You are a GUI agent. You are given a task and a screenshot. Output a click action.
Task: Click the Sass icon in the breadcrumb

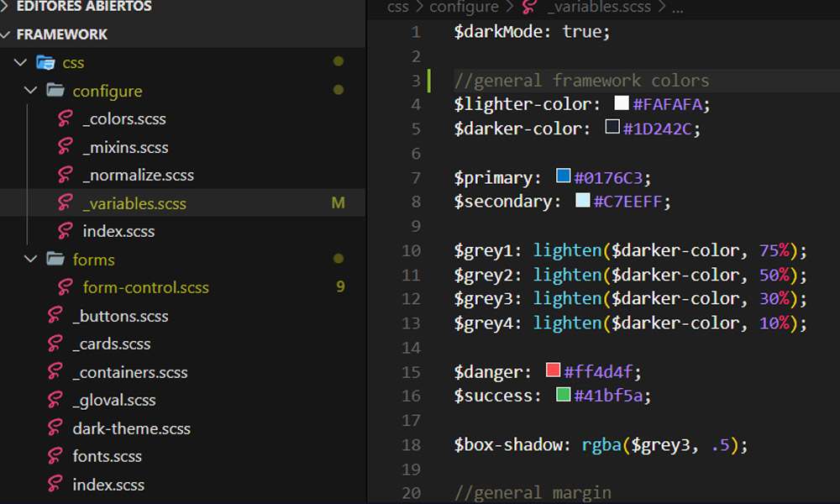529,8
